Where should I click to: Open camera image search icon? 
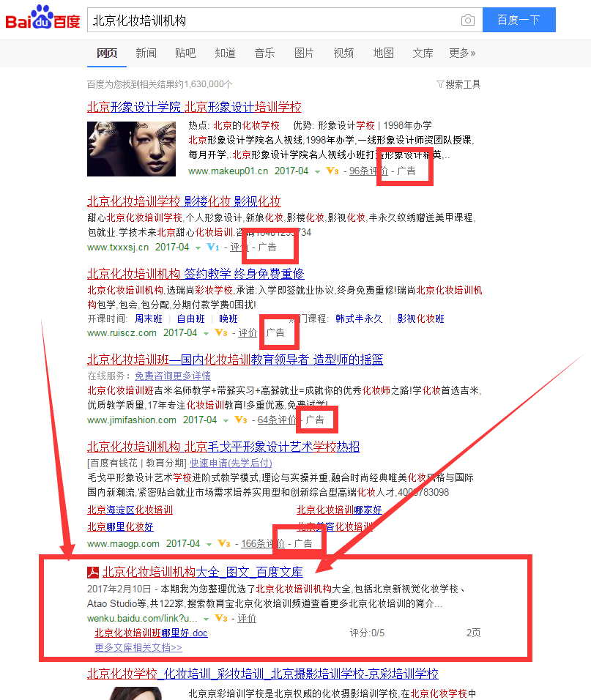pyautogui.click(x=467, y=20)
